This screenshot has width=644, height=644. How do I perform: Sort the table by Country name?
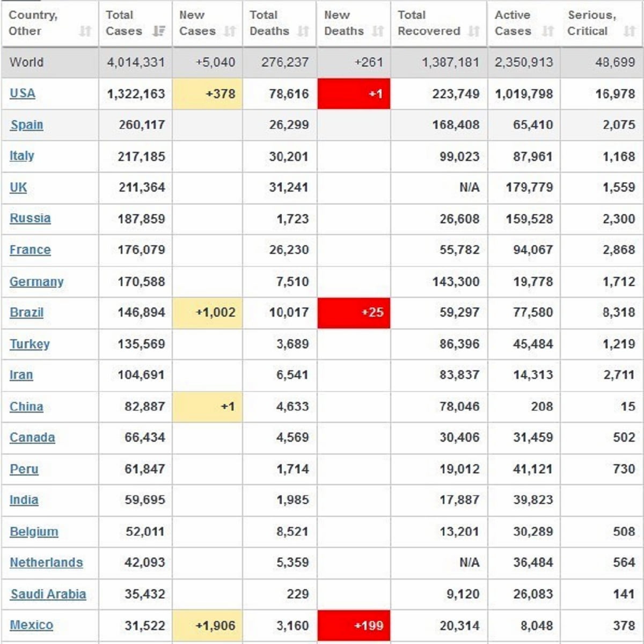(86, 31)
